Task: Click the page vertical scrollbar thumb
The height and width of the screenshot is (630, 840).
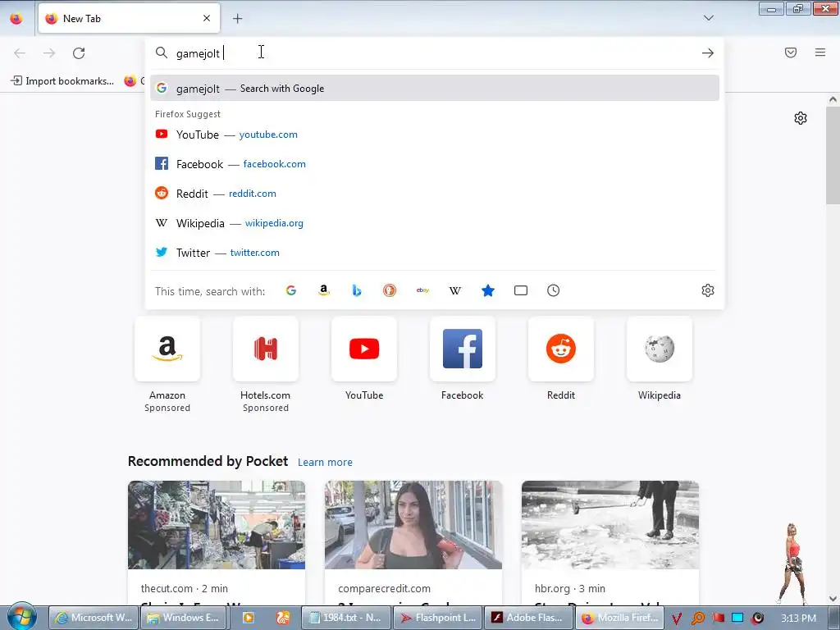Action: pos(833,155)
